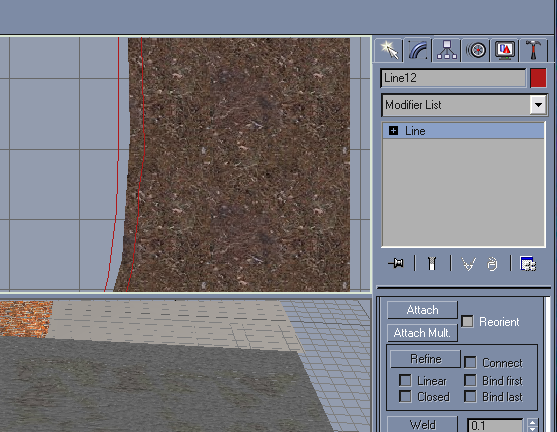Open Configure Modifier Sets icon

point(528,264)
